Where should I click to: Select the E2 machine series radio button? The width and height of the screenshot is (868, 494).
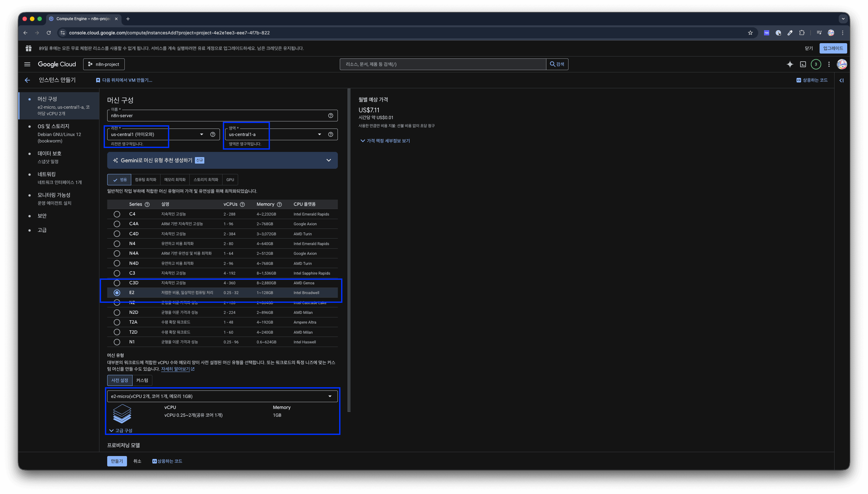[117, 292]
